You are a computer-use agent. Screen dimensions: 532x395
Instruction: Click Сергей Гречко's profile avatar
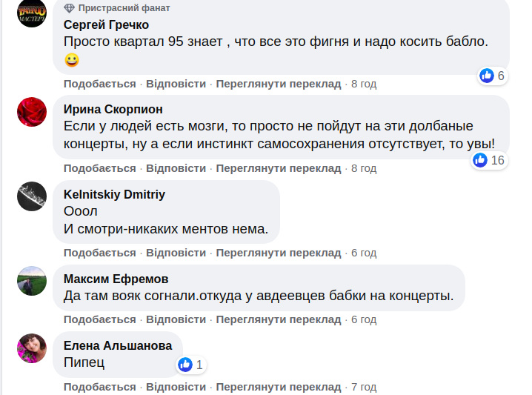(32, 12)
